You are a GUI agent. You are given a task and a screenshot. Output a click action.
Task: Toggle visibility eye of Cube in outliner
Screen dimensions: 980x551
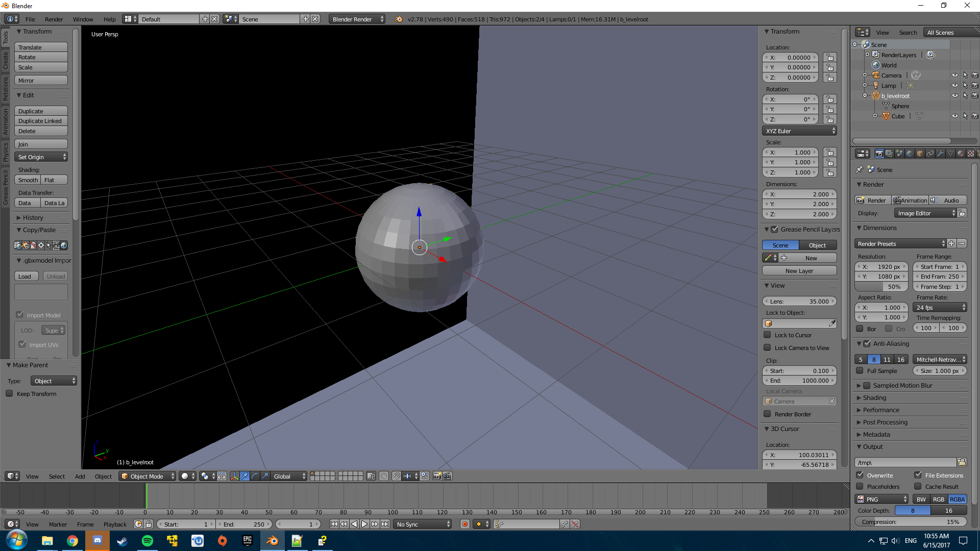click(x=954, y=116)
